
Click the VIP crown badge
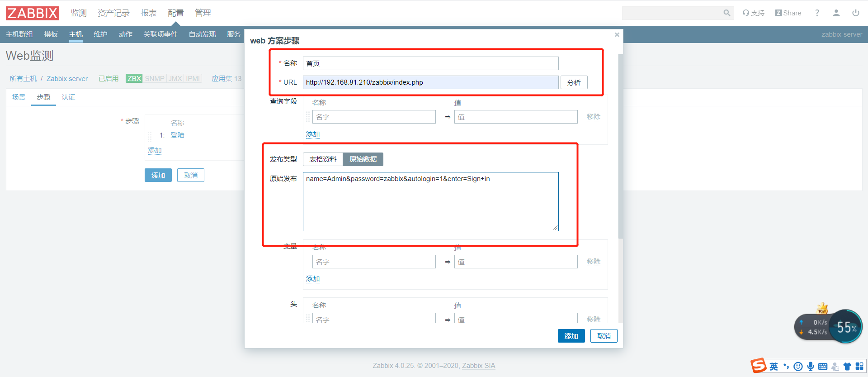[822, 308]
